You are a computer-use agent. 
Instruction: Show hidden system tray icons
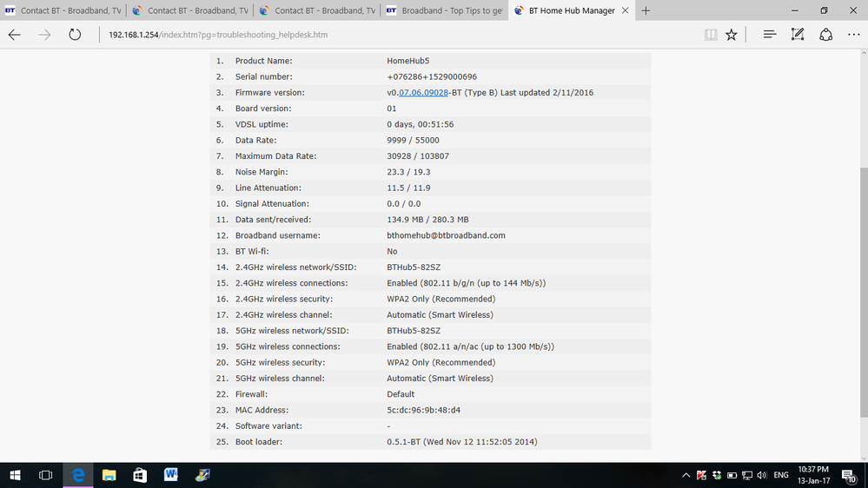[x=686, y=475]
